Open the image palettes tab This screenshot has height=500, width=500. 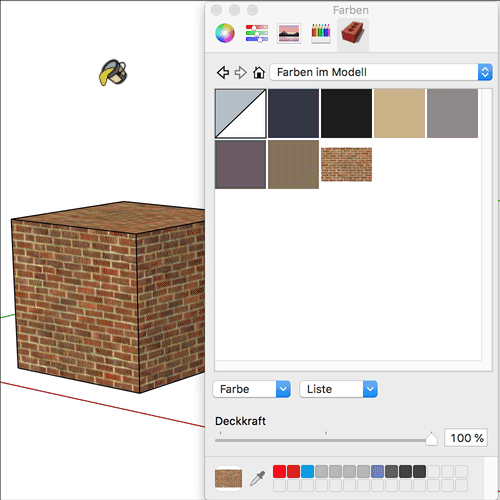289,33
